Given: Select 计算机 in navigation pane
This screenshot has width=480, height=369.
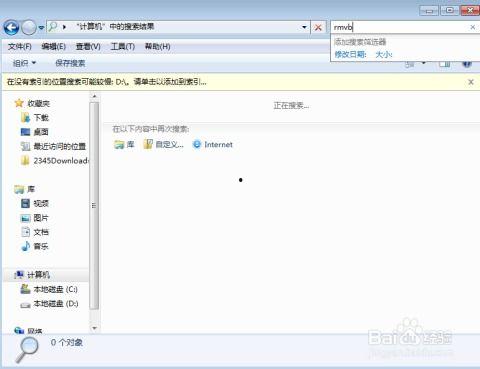Looking at the screenshot, I should (32, 275).
